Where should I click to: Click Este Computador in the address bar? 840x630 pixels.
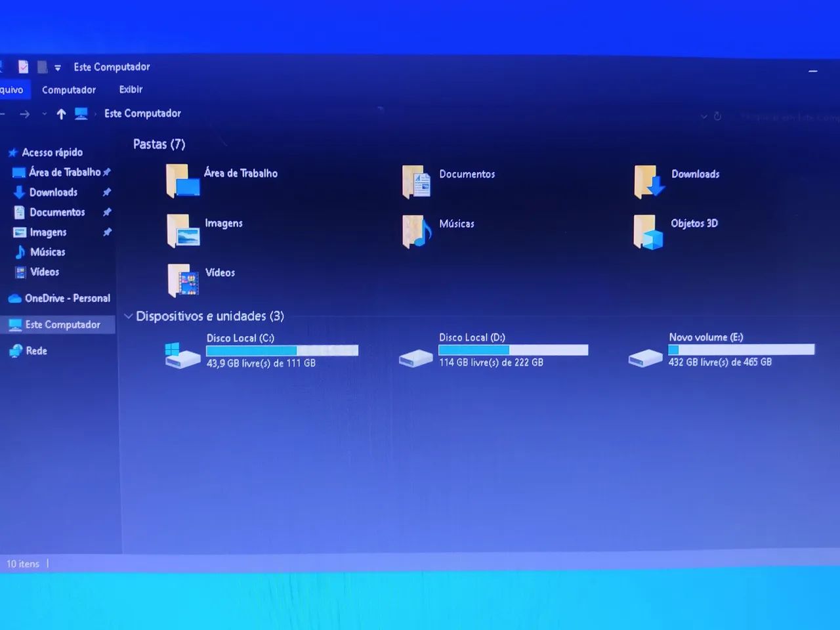[x=142, y=114]
